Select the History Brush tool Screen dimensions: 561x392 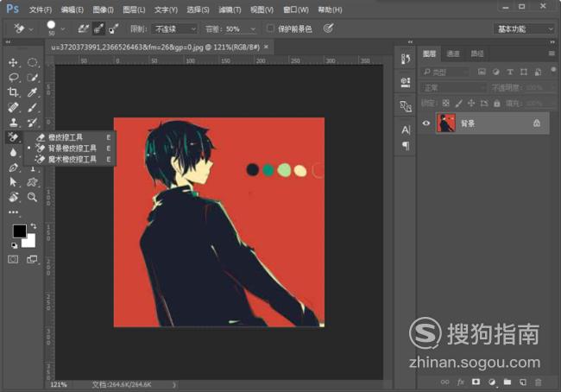pyautogui.click(x=32, y=122)
